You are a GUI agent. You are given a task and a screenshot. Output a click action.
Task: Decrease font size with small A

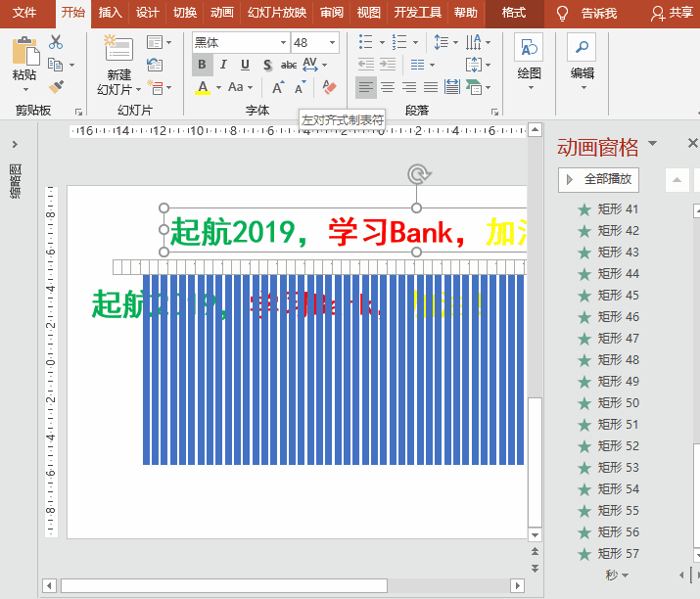[x=300, y=87]
